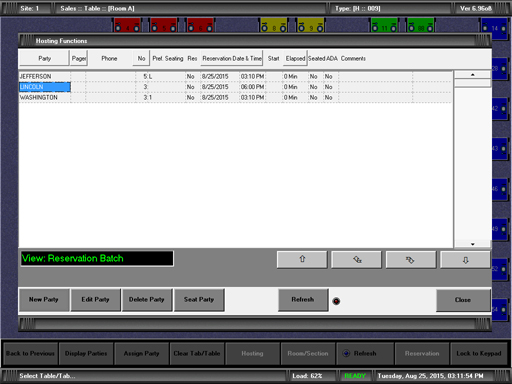The width and height of the screenshot is (512, 384).
Task: Select yellow table 8 icon
Action: (x=274, y=25)
